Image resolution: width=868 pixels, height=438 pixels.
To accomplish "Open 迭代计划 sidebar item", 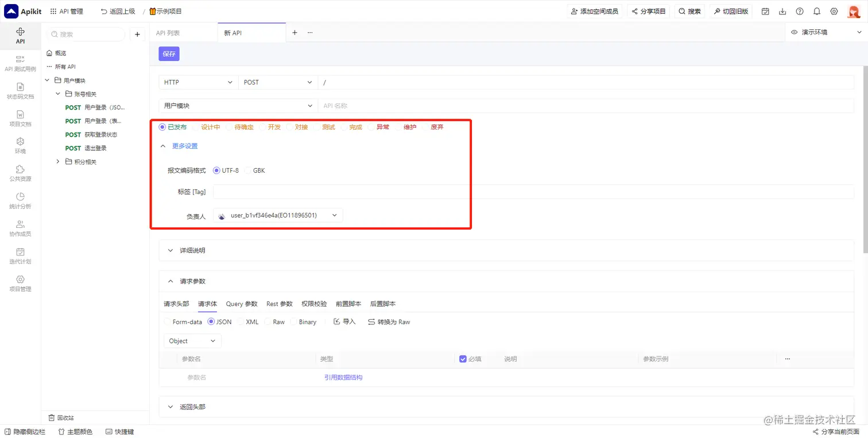I will tap(20, 256).
